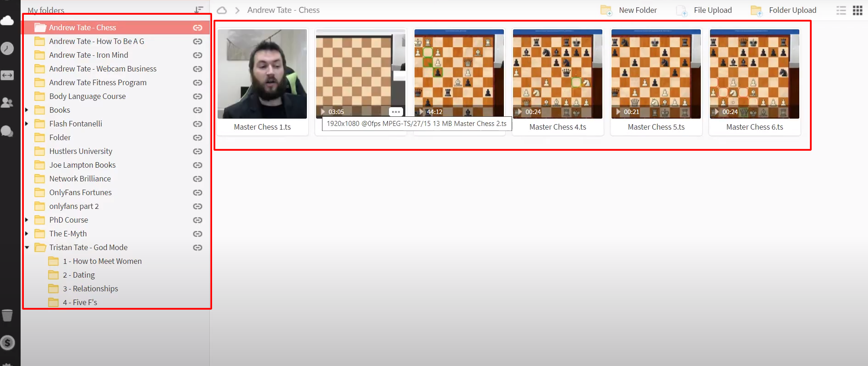Expand The E-Myth folder

(x=27, y=234)
